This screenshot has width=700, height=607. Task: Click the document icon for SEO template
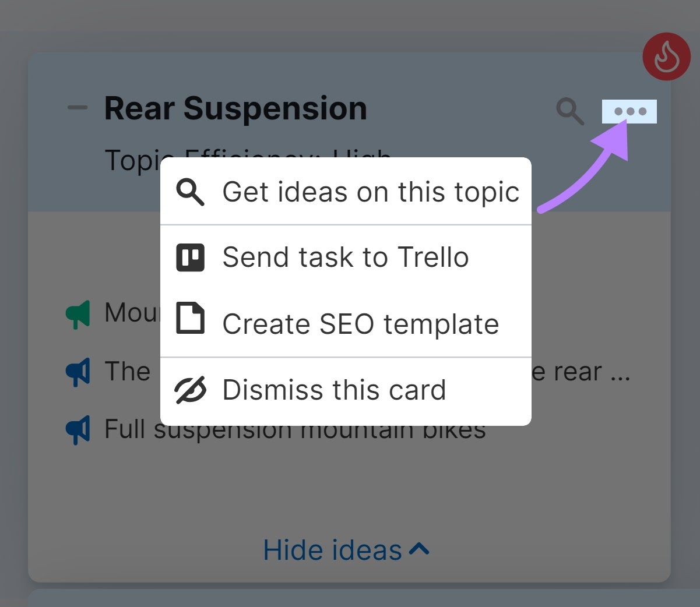coord(190,318)
